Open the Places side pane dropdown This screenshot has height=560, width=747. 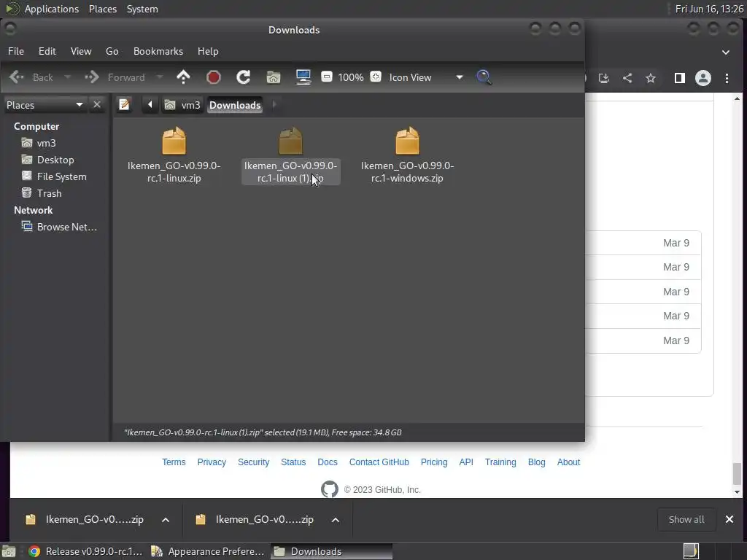44,105
